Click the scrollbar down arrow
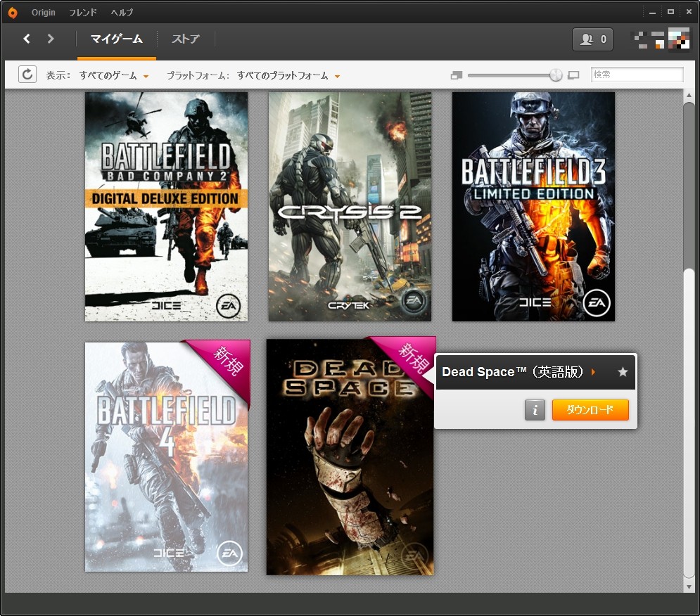This screenshot has height=616, width=700. coord(689,586)
